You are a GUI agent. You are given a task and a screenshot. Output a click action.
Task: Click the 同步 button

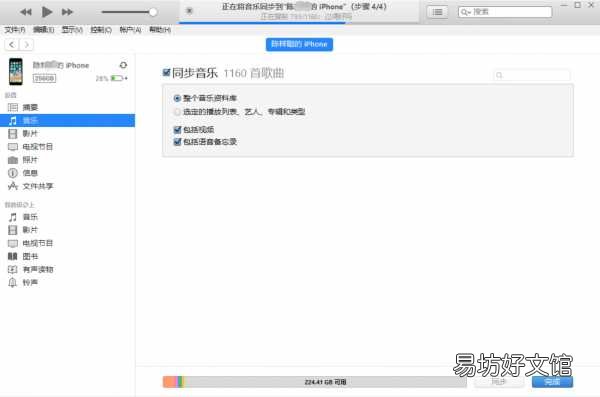[499, 382]
